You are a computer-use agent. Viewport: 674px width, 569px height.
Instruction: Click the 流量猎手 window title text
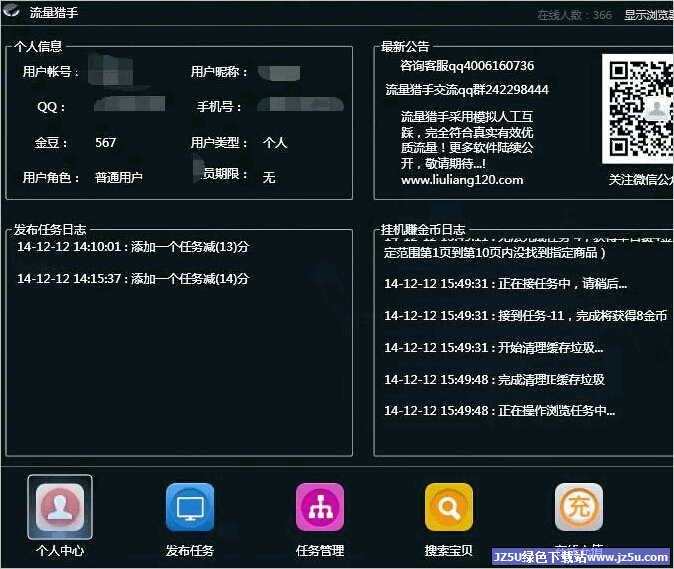coord(54,12)
